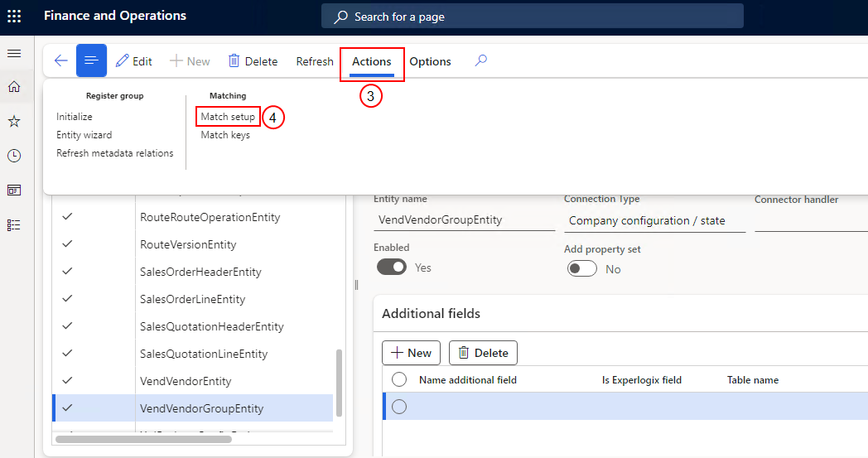The image size is (868, 458).
Task: Click the Entity name field
Action: 465,219
